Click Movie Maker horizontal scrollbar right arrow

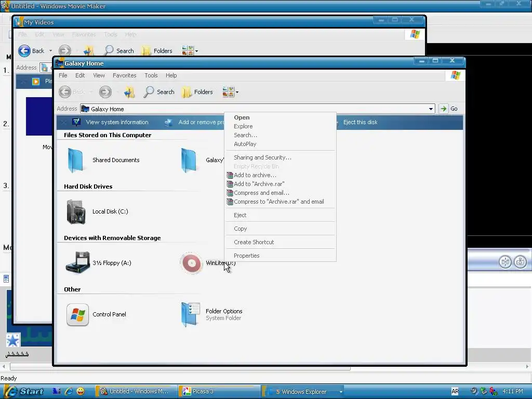528,366
